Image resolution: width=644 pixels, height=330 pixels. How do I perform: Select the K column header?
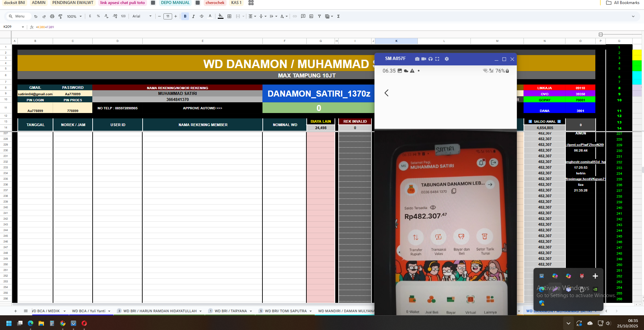tap(396, 41)
